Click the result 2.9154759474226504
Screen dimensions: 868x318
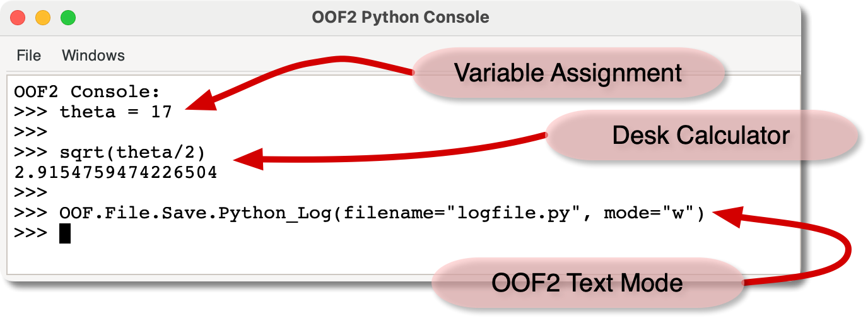[115, 173]
